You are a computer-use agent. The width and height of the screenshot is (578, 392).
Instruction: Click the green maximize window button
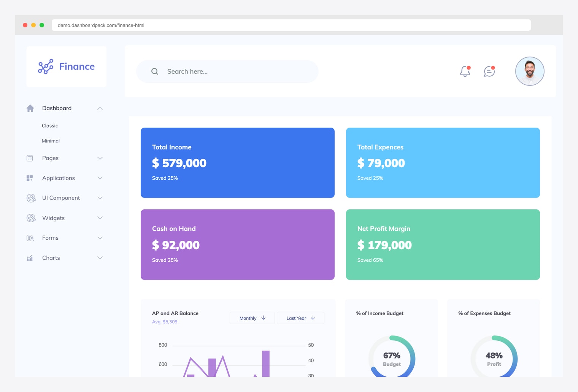pyautogui.click(x=42, y=25)
